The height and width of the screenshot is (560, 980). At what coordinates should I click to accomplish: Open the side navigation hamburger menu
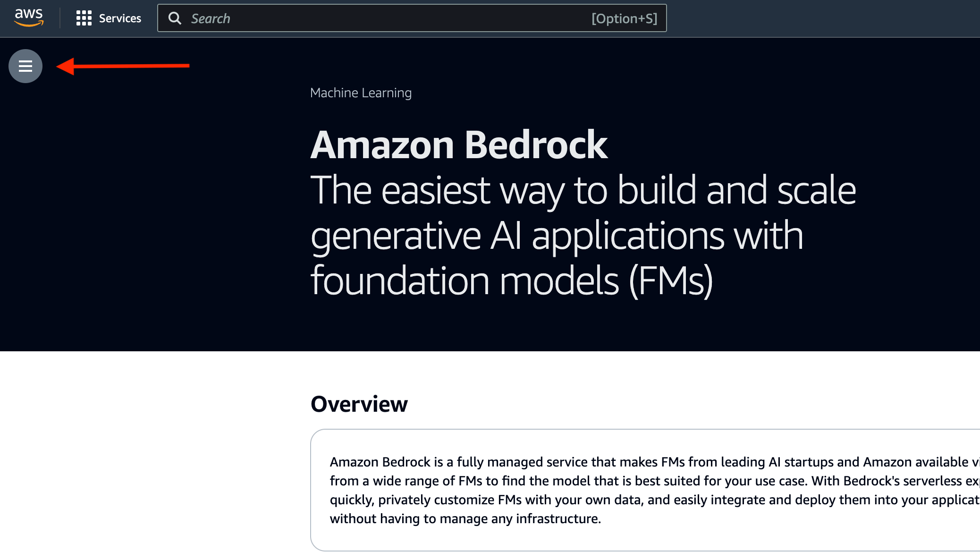click(x=25, y=66)
